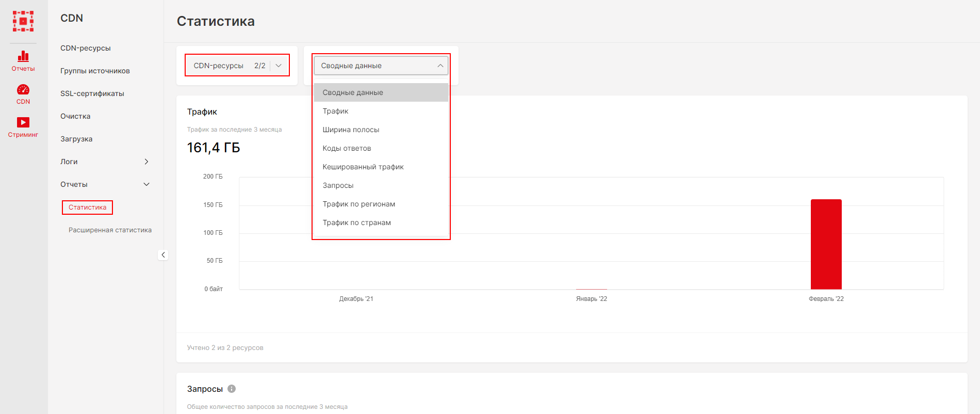Collapse the sidebar with the left arrow
Viewport: 980px width, 414px height.
163,254
